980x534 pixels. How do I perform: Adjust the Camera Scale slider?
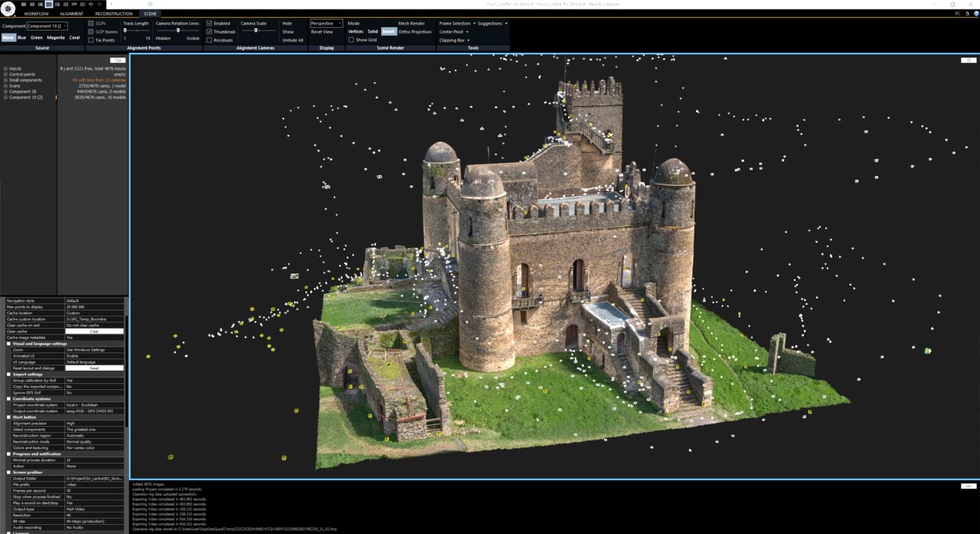tap(256, 30)
